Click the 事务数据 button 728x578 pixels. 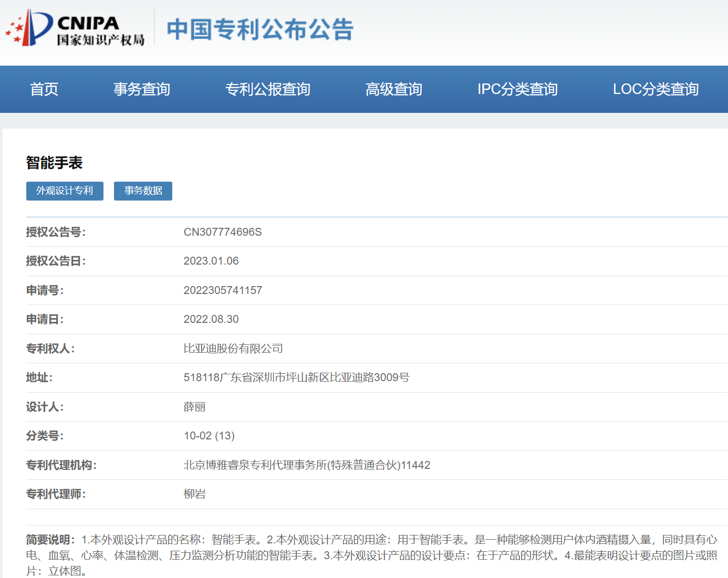pyautogui.click(x=143, y=191)
